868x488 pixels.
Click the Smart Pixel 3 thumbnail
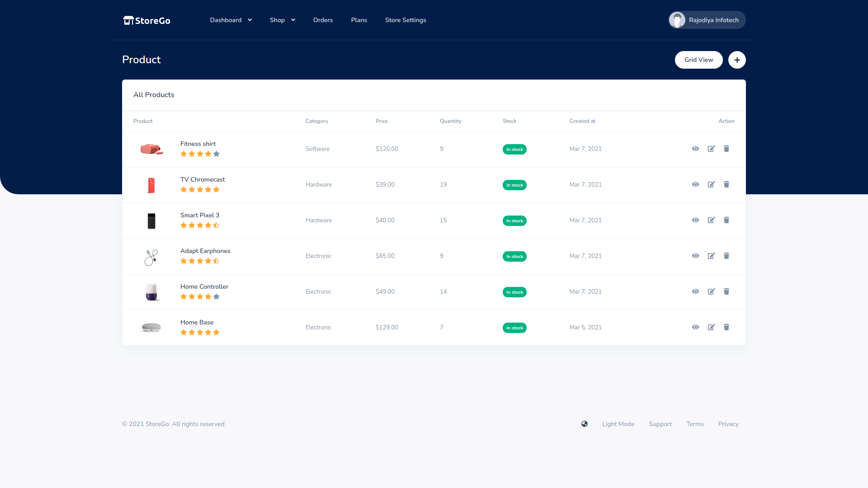click(151, 221)
